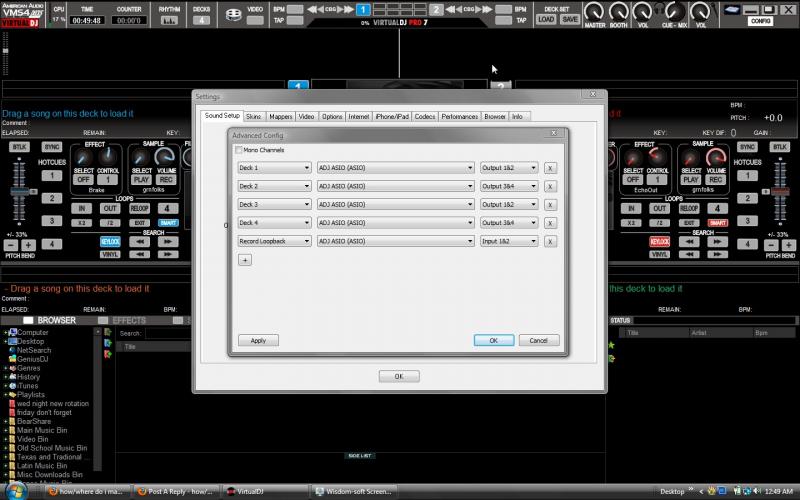Screen dimensions: 800x500
Task: Click right deck pitch bend plus
Action: [789, 245]
